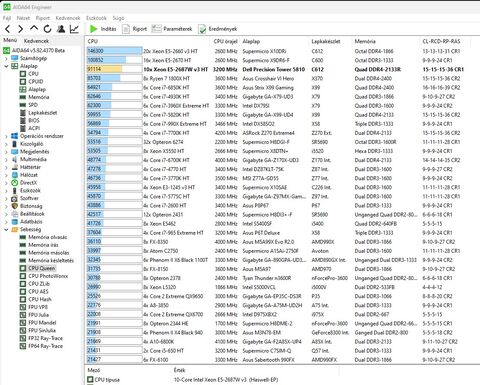480x385 pixels.
Task: Open Eredmények results
Action: coord(217,29)
